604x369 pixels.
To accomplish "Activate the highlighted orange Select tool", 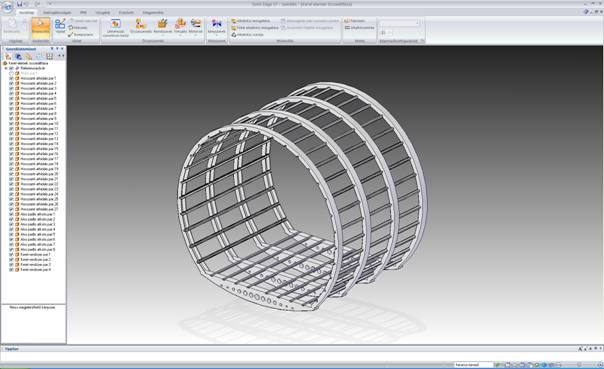I will point(41,28).
